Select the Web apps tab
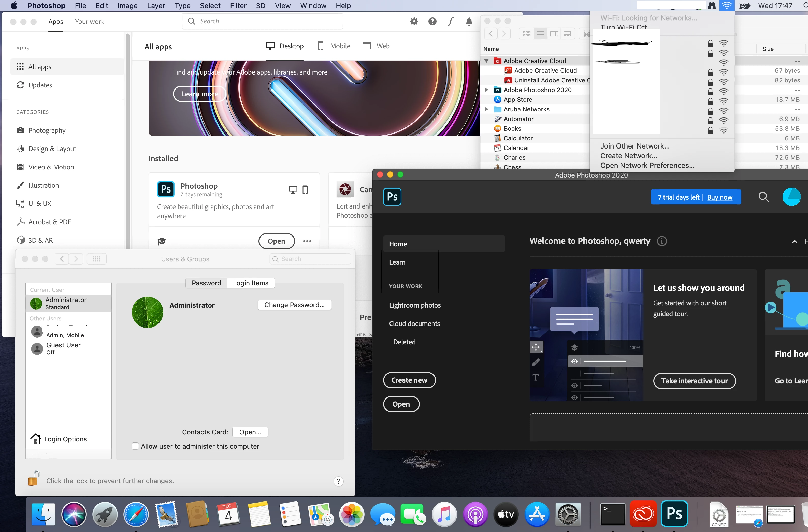The image size is (808, 532). [x=376, y=46]
